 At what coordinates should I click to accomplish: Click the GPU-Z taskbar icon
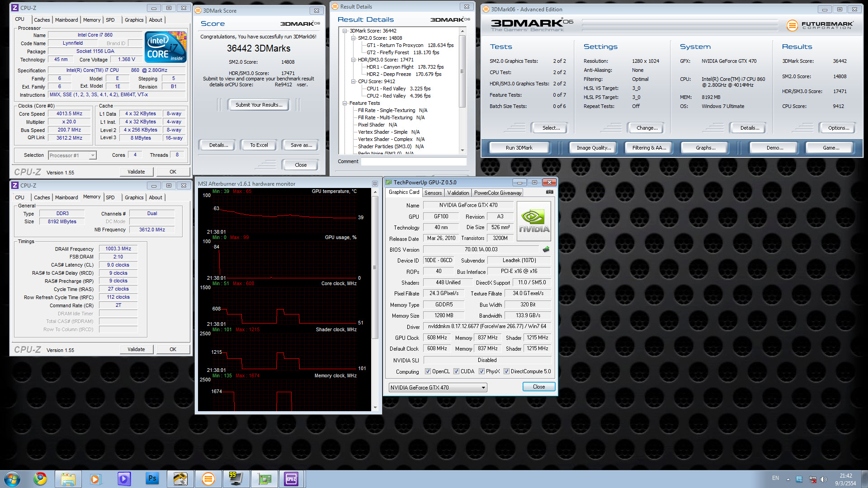tap(264, 479)
